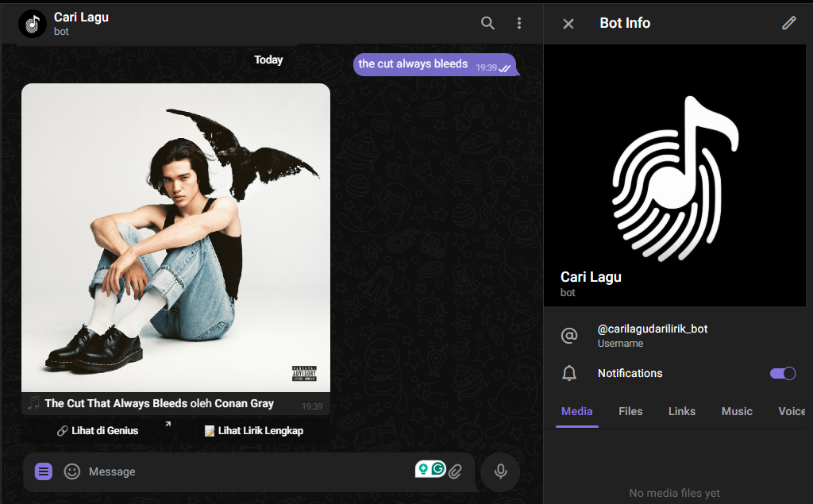Select the Media tab
The height and width of the screenshot is (504, 813).
tap(576, 411)
